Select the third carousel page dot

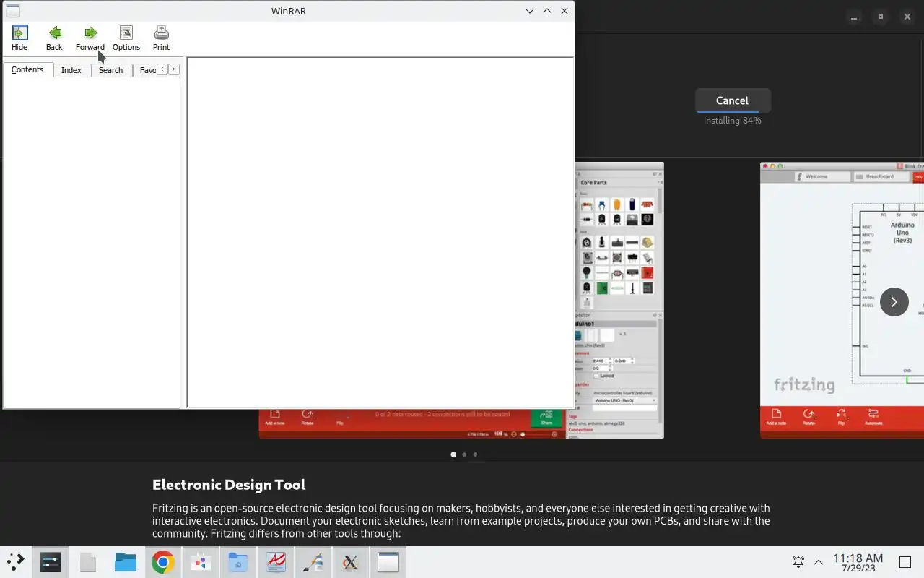475,454
